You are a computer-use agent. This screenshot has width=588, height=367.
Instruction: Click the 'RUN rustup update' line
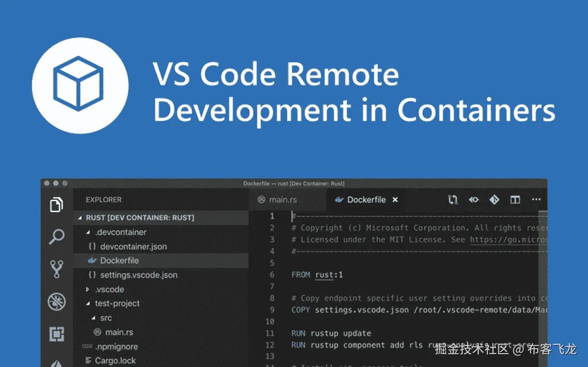click(x=331, y=333)
